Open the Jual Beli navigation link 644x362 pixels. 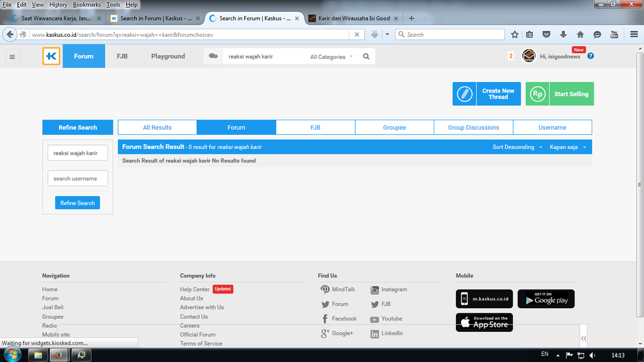(x=53, y=307)
